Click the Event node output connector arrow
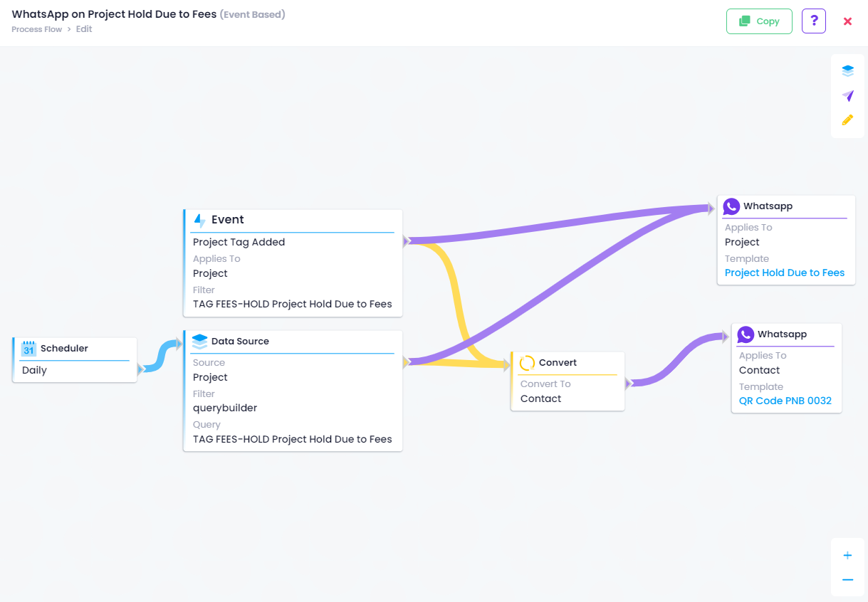868x602 pixels. [x=407, y=241]
